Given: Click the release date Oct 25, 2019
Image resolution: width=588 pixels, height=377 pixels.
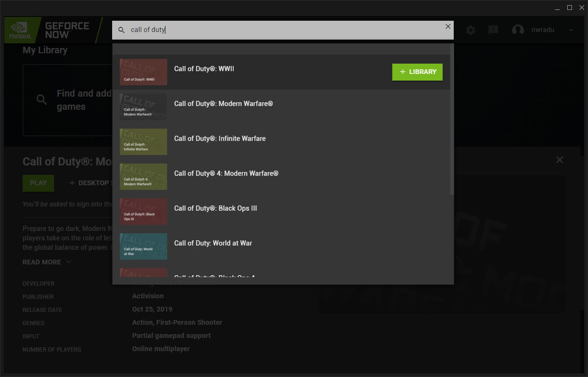Looking at the screenshot, I should [x=152, y=309].
